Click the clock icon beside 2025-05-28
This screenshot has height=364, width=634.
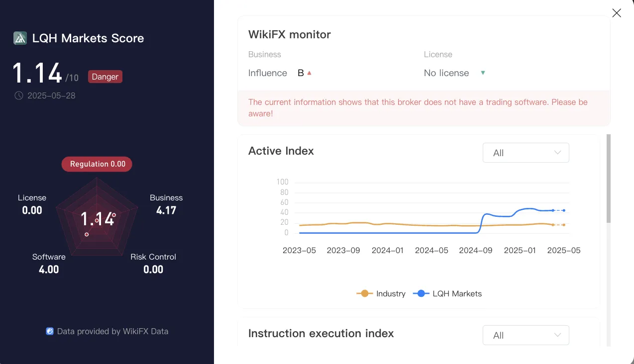pos(19,95)
